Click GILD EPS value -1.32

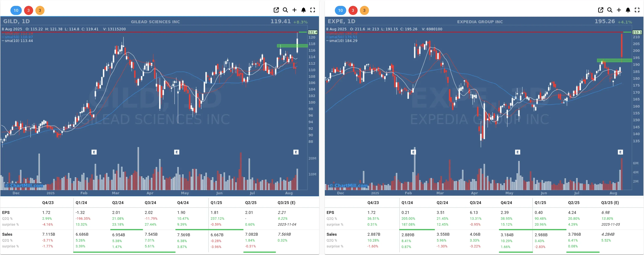click(x=80, y=212)
